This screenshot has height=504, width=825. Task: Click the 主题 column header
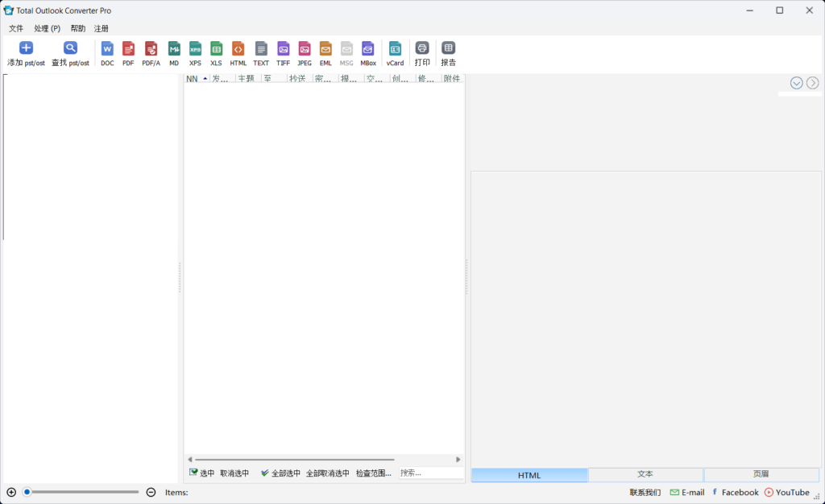pyautogui.click(x=248, y=78)
